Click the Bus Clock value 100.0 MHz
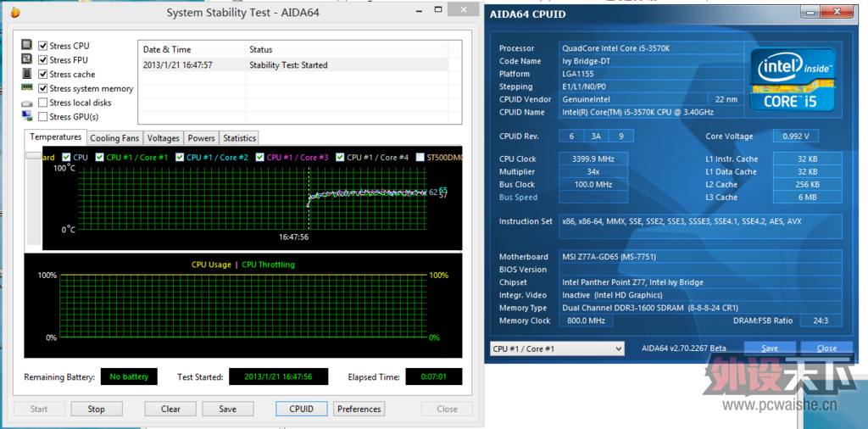 coord(593,184)
